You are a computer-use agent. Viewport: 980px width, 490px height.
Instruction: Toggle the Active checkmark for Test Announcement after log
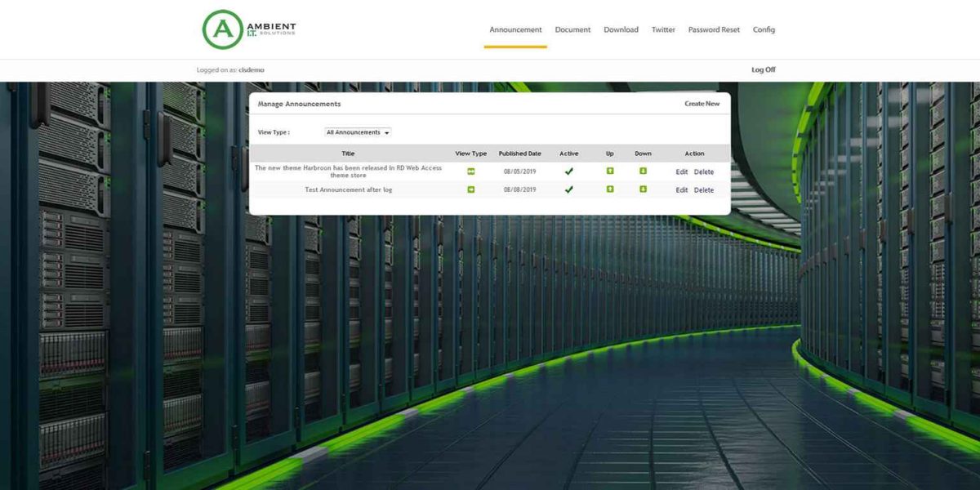click(x=569, y=189)
